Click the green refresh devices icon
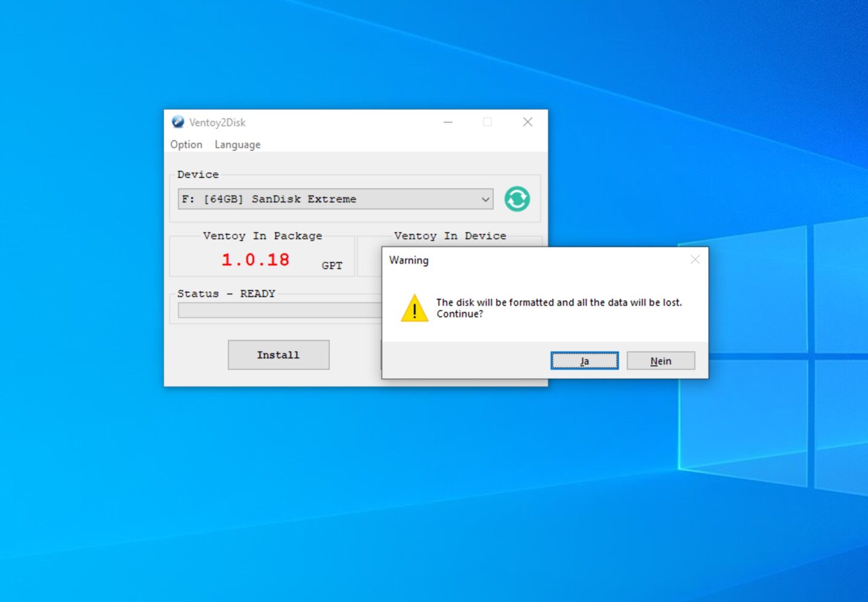The height and width of the screenshot is (602, 868). click(517, 199)
